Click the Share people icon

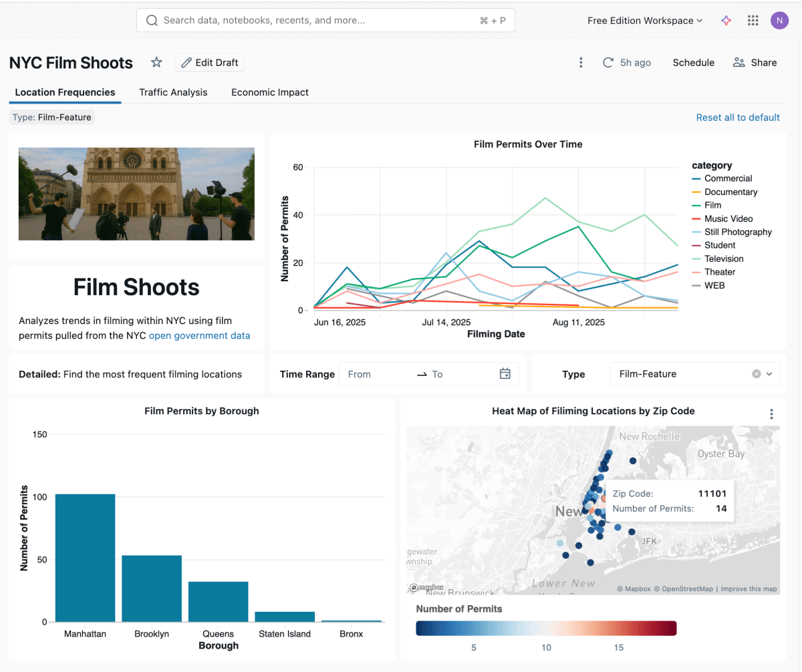pyautogui.click(x=739, y=62)
